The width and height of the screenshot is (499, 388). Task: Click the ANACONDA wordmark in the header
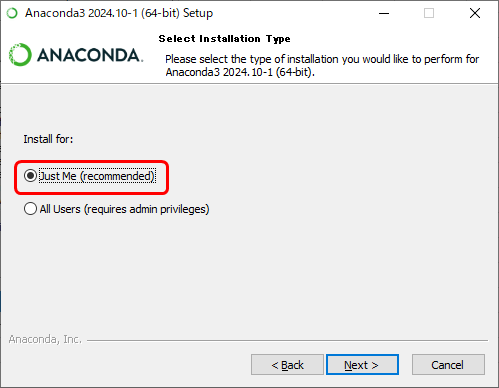tap(90, 55)
